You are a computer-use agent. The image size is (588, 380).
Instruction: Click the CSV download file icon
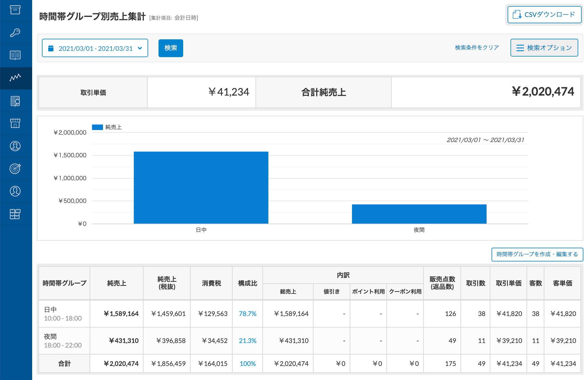click(517, 15)
